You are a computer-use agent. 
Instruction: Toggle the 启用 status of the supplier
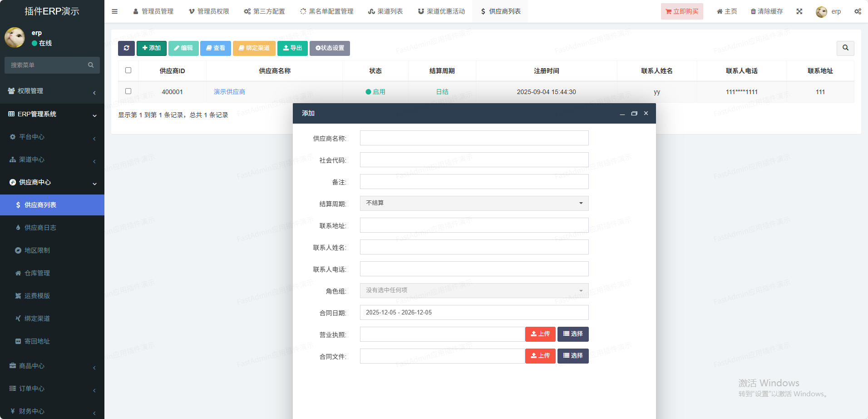(375, 92)
